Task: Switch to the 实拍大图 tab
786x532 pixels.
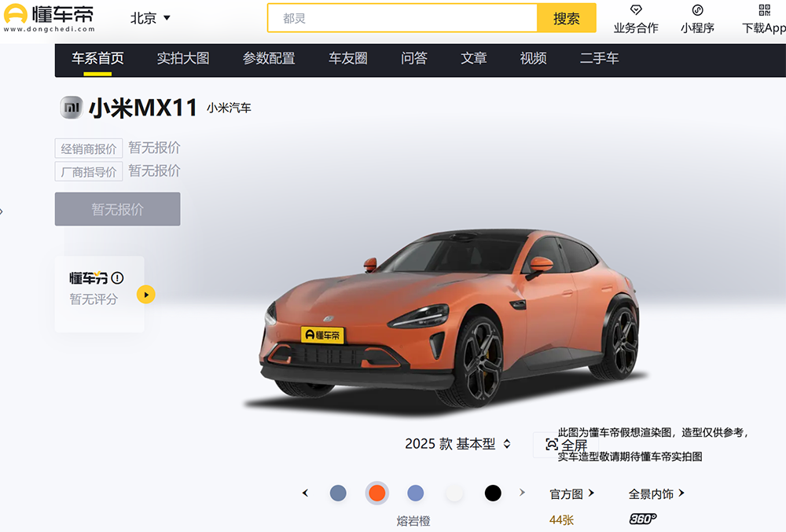Action: (183, 58)
